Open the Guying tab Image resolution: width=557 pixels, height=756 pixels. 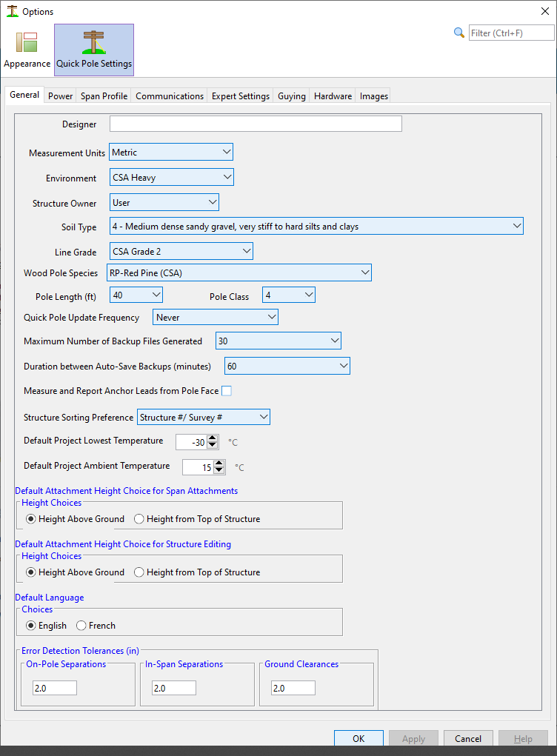[x=292, y=96]
